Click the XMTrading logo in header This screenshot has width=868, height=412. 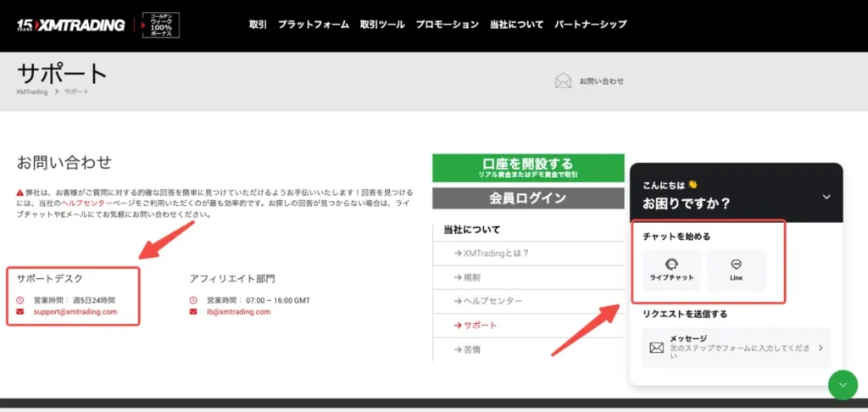tap(71, 25)
